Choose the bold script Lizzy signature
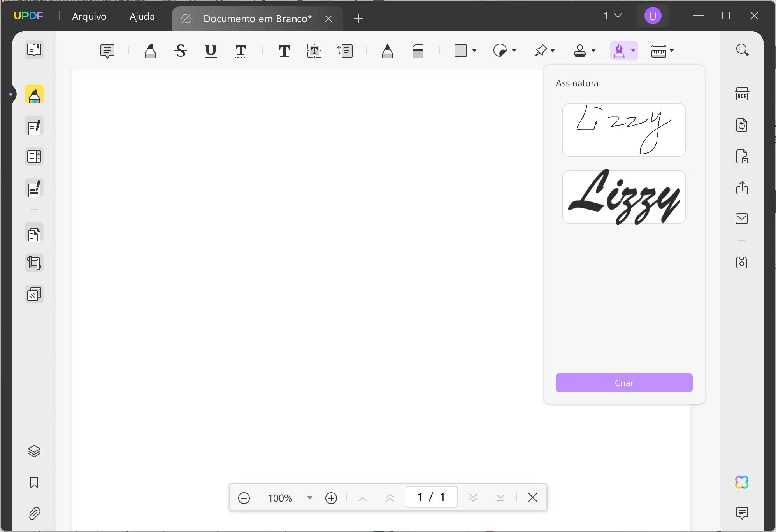 (x=624, y=197)
